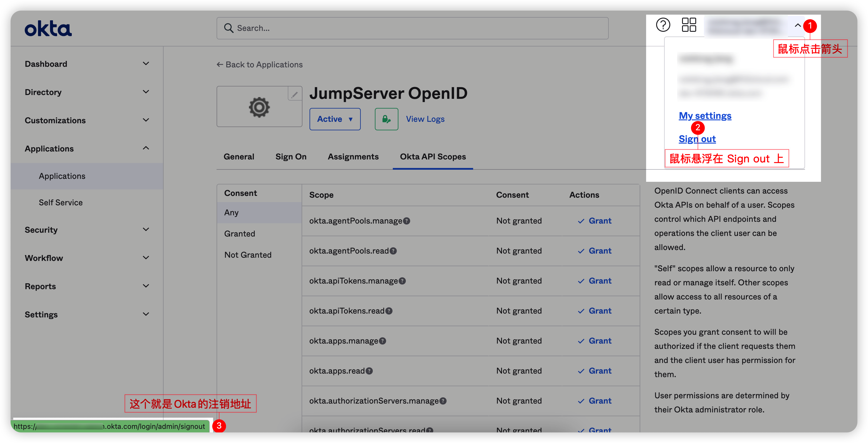This screenshot has width=868, height=443.
Task: Click the Search input field
Action: coord(412,28)
